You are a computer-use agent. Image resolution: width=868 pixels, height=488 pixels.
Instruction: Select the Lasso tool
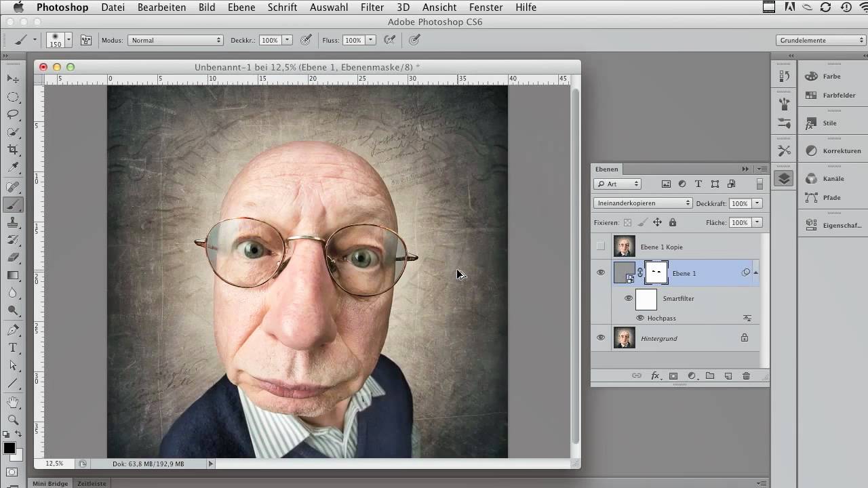pyautogui.click(x=13, y=115)
